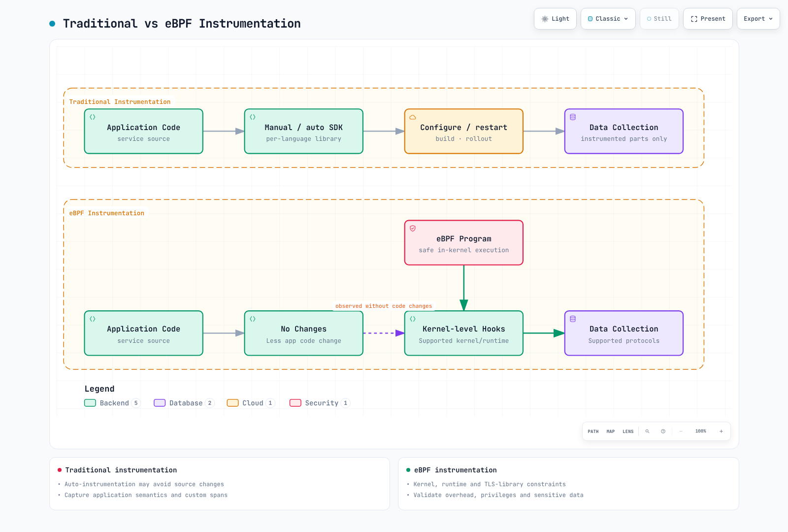
Task: Click 'Traditional Instrumentation' group label
Action: (120, 102)
